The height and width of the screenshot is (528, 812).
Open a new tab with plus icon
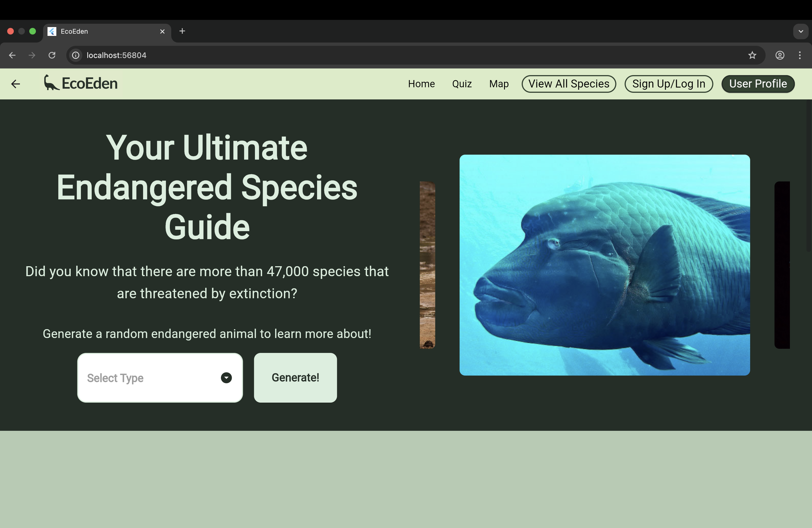pos(182,31)
